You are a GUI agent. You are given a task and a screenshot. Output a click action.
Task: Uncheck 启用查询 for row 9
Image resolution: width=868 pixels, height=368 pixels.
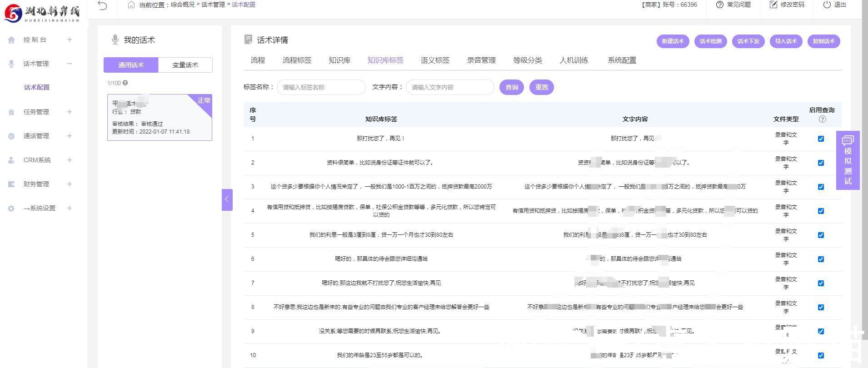(x=821, y=332)
